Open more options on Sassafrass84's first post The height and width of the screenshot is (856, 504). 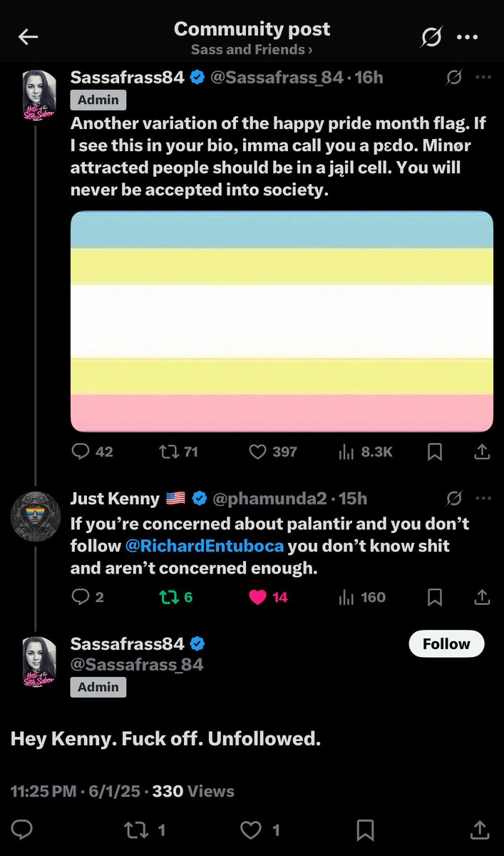(483, 77)
